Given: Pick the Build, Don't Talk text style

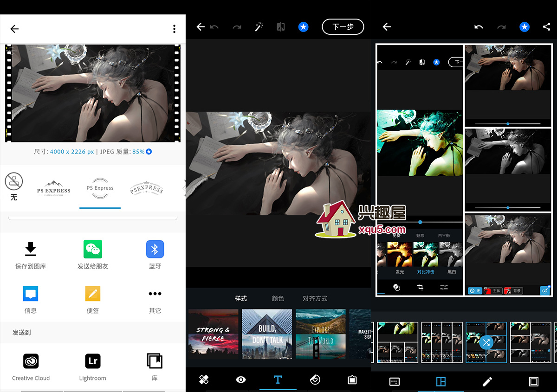Looking at the screenshot, I should [267, 334].
